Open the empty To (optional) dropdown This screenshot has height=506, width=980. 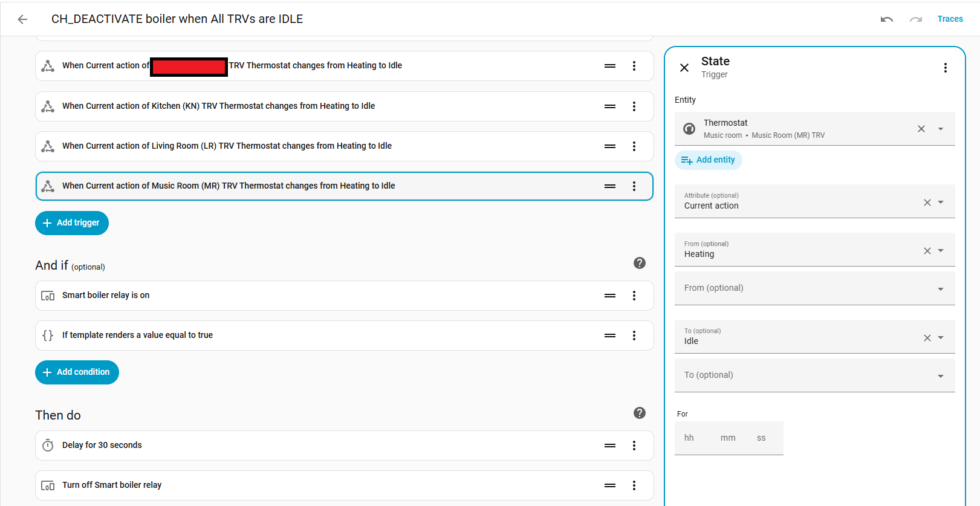[x=941, y=376]
